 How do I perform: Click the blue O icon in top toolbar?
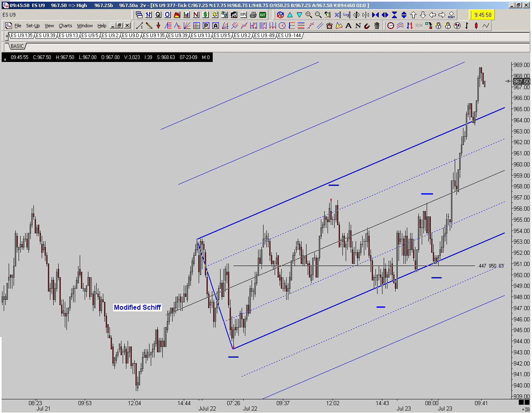click(x=168, y=15)
